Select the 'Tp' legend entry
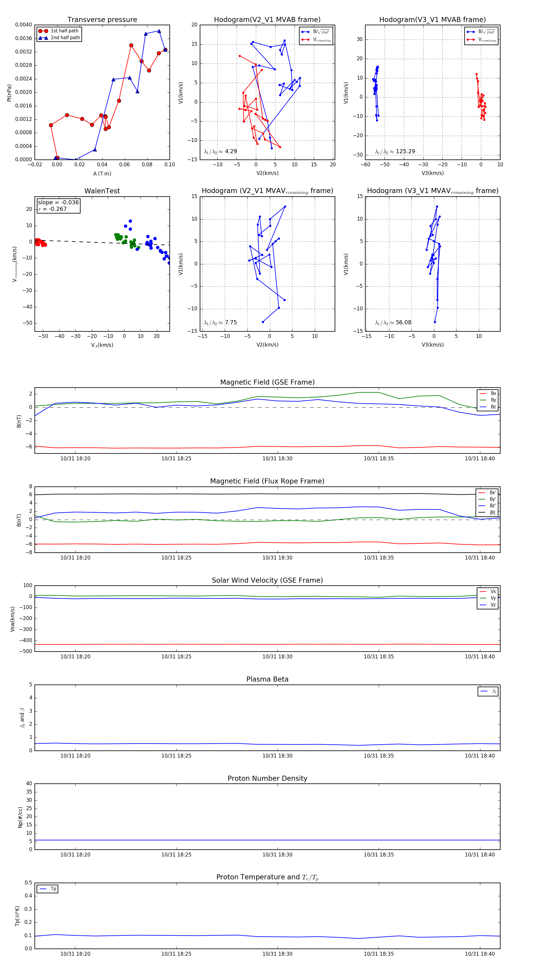Screen dimensions: 535x980 [48, 889]
